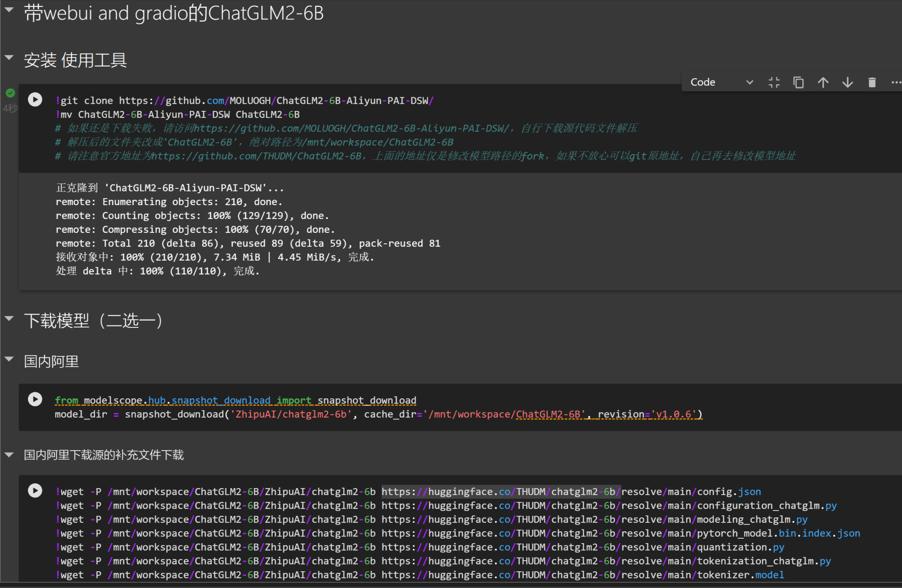Collapse the 国内阿里下载源的补充文件下载 section
Image resolution: width=902 pixels, height=588 pixels.
coord(9,455)
